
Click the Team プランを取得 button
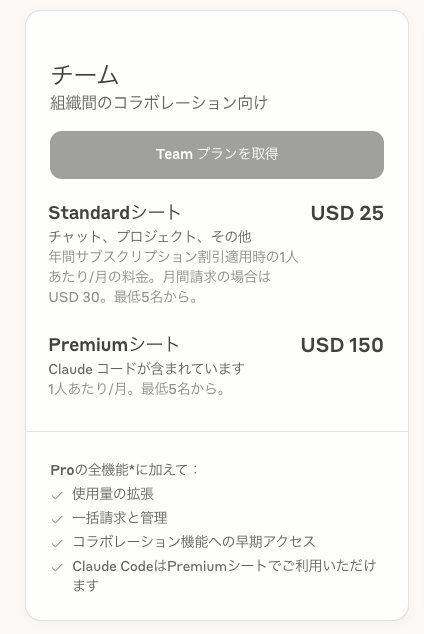217,154
